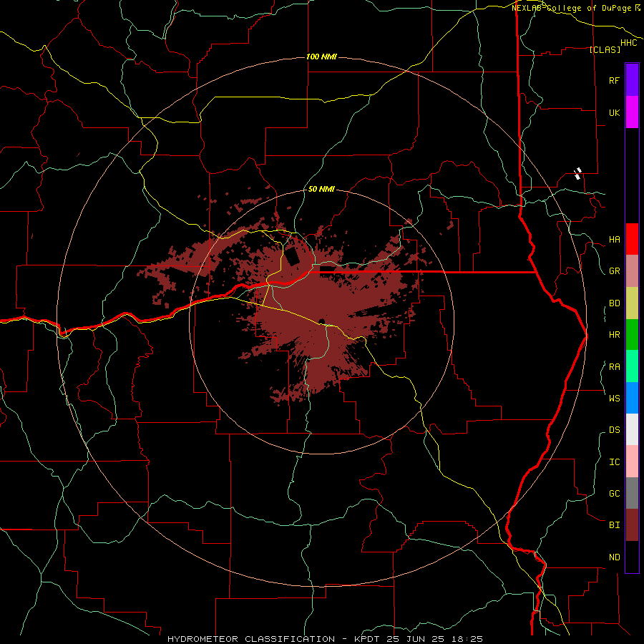Click the ND black legend swatch

click(632, 557)
